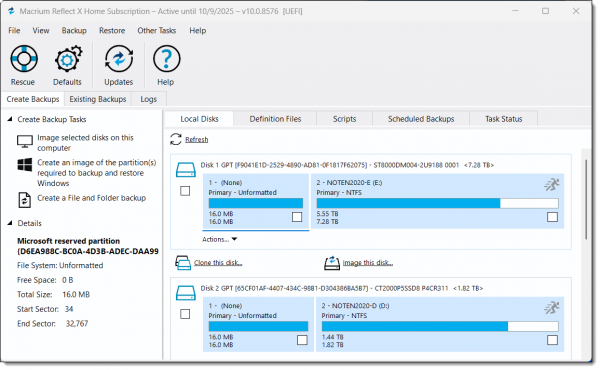Viewport: 600px width, 370px height.
Task: Click the End Sector 32,767 value
Action: click(77, 324)
